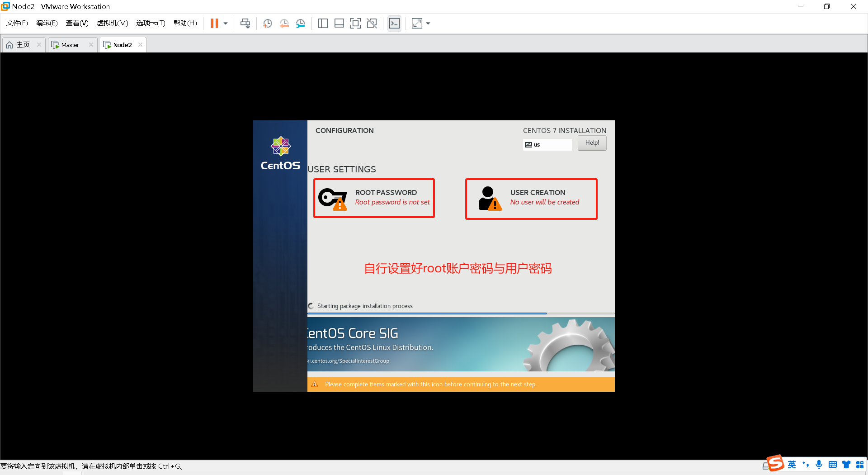
Task: Toggle the 英 English input mode
Action: click(792, 465)
